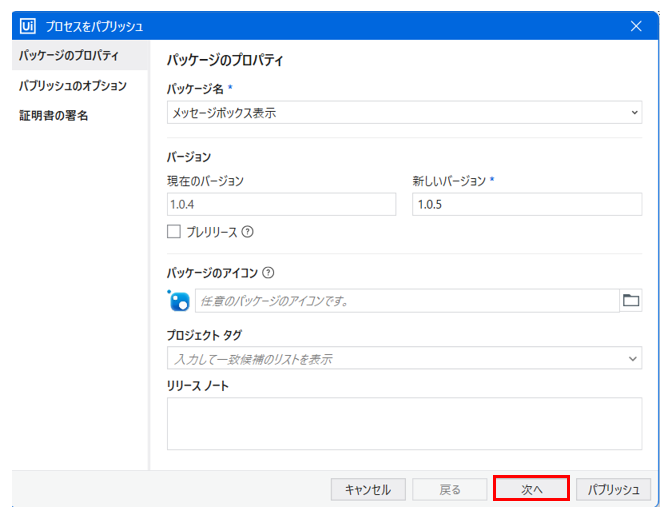Close the プロセスをパブリッシュ dialog
This screenshot has width=664, height=521.
636,26
